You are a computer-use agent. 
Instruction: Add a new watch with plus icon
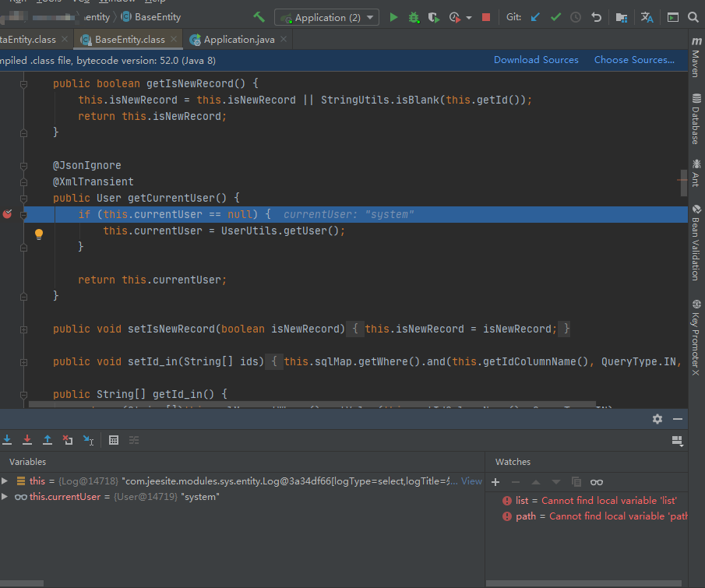(x=495, y=482)
